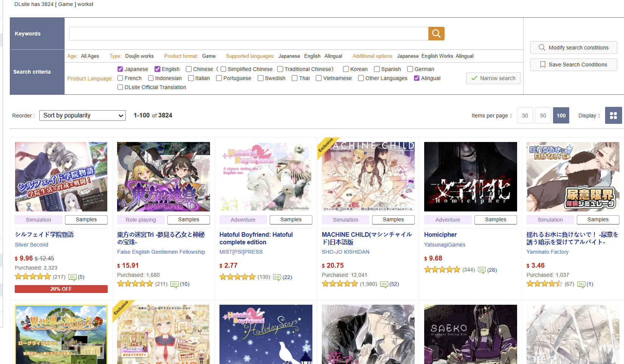Set items per page to 50

coord(543,116)
